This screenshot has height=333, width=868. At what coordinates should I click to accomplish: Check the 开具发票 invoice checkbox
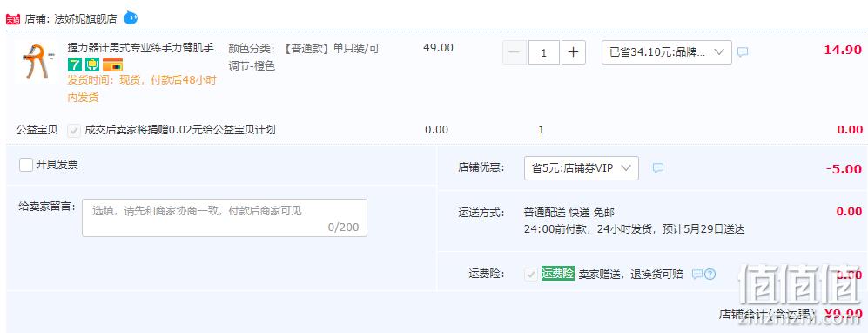click(x=26, y=165)
